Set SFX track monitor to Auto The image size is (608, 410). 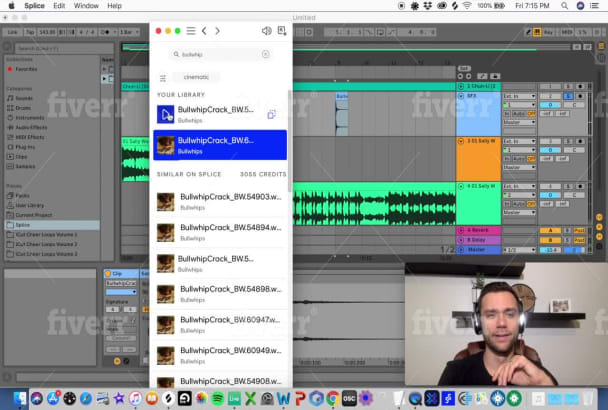(x=519, y=114)
